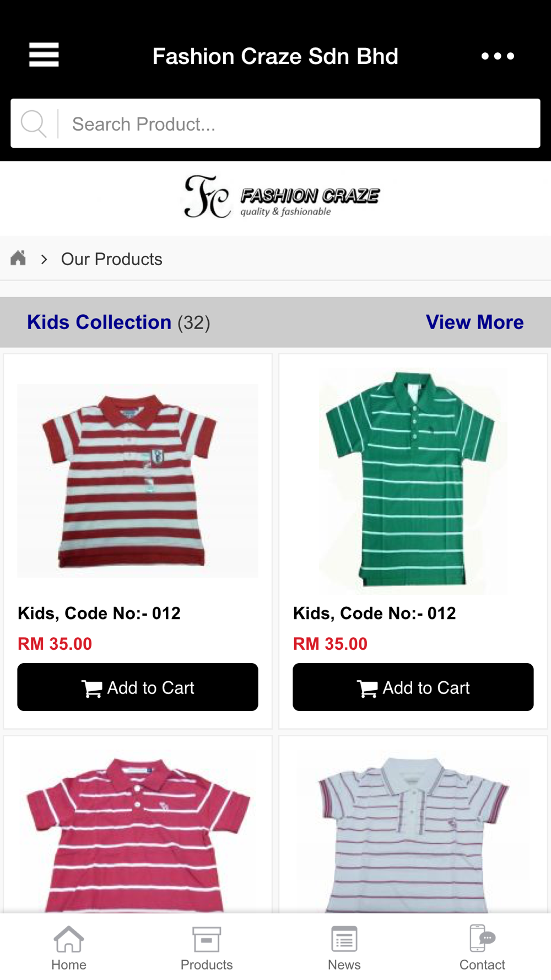
Task: Tap the search magnifier icon
Action: pyautogui.click(x=34, y=123)
